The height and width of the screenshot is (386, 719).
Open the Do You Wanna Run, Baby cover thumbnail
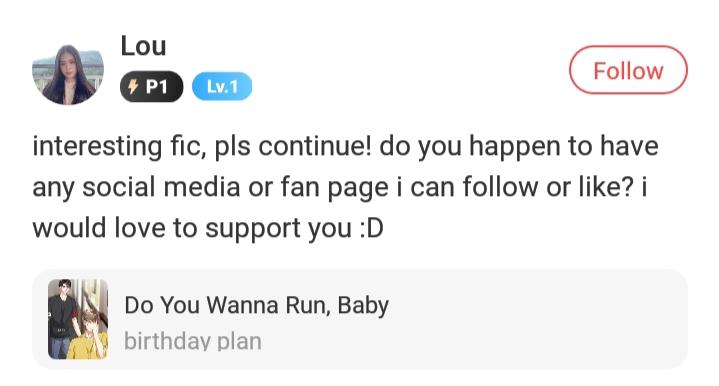pos(78,319)
